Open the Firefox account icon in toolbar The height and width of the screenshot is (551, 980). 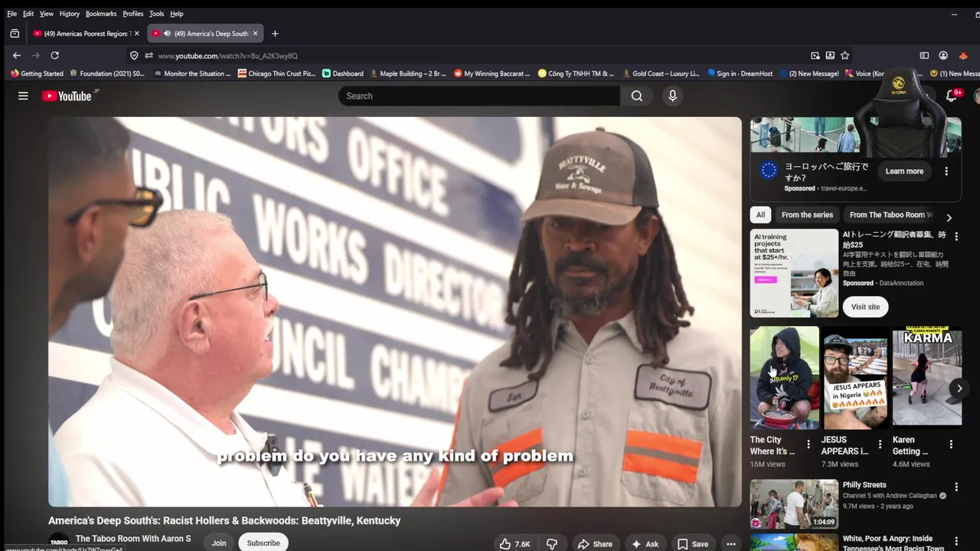coord(943,55)
